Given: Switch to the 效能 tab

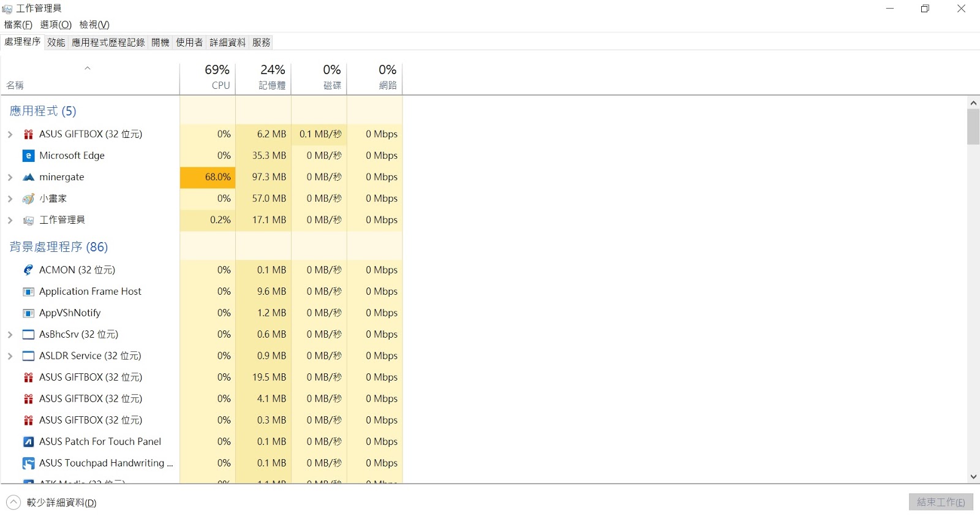Looking at the screenshot, I should [56, 42].
